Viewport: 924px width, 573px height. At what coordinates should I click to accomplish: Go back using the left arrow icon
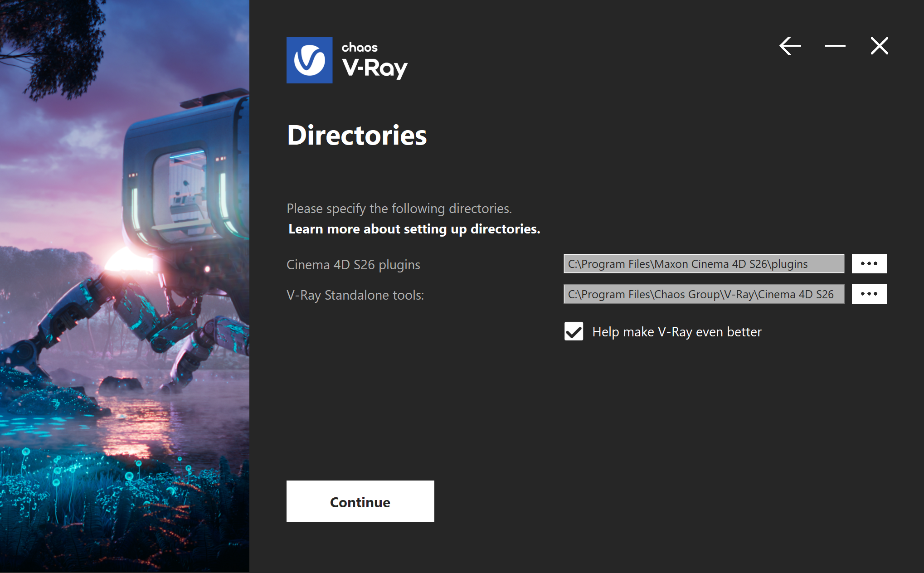coord(790,46)
